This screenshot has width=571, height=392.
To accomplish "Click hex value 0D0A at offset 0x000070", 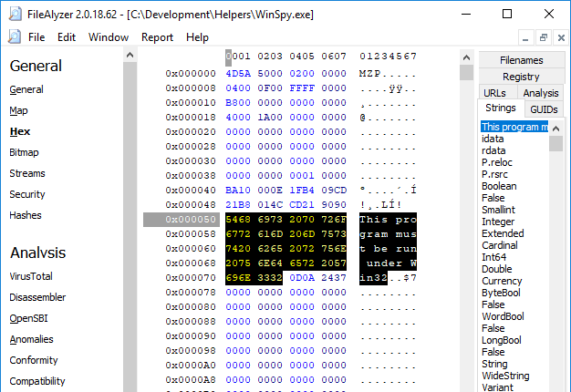I will (302, 278).
